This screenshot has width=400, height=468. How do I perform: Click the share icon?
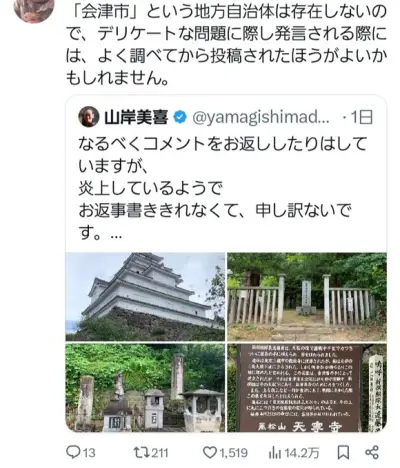(372, 452)
